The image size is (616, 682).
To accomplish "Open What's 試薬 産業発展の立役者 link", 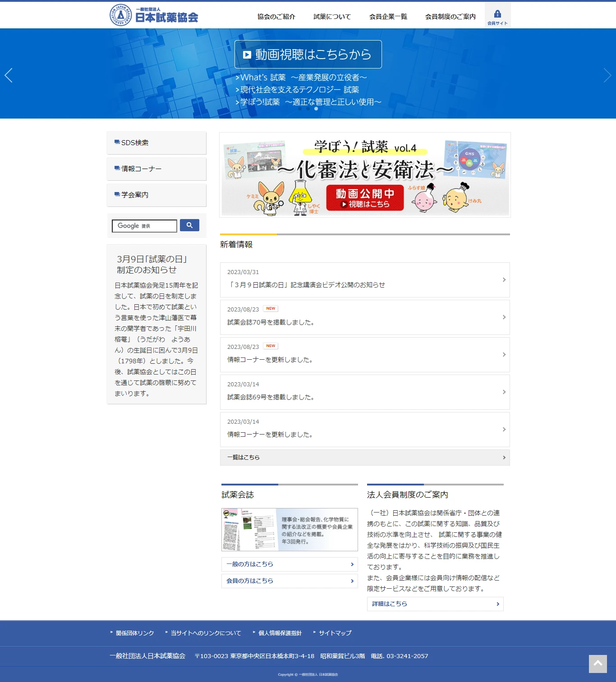I will (301, 78).
